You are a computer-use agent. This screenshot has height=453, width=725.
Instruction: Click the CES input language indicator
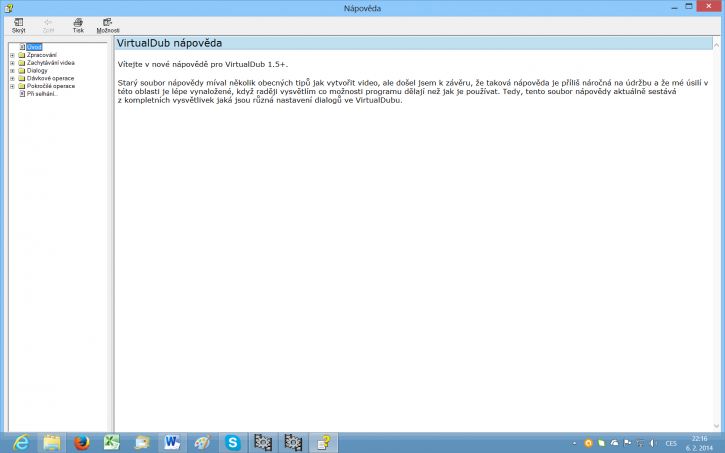coord(671,444)
